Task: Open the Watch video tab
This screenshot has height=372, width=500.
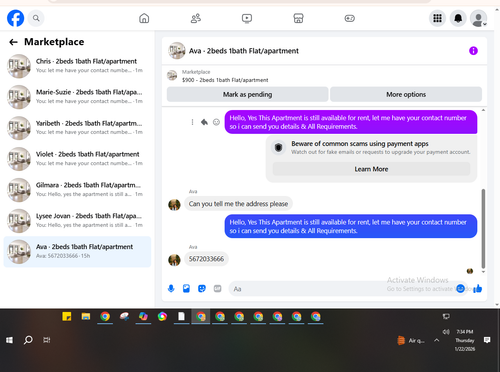Action: tap(247, 18)
